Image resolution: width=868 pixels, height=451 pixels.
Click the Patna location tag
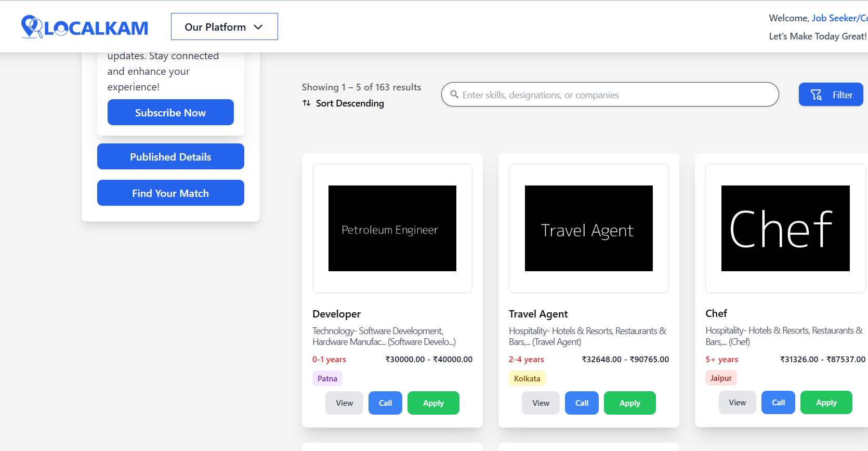click(327, 379)
